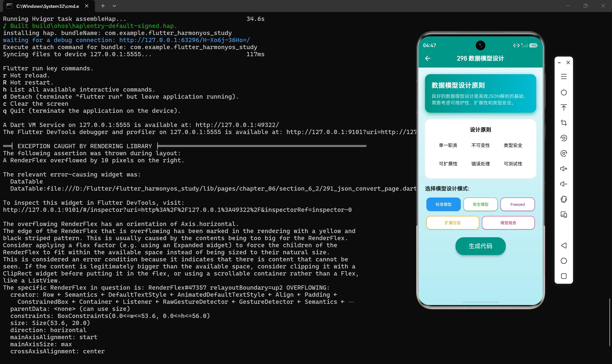Click the lower of the two rotate icons
Viewport: 612px width, 364px height.
click(x=564, y=153)
